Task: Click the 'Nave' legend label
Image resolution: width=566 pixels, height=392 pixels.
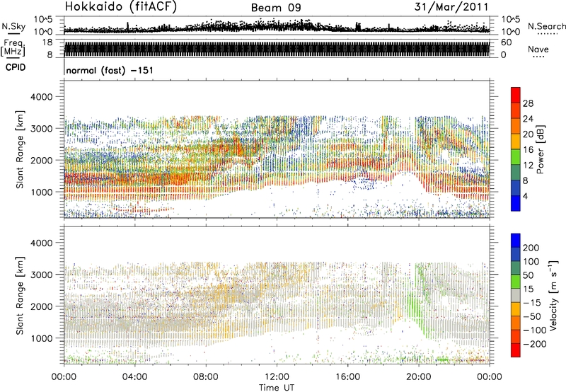Action: pos(538,49)
